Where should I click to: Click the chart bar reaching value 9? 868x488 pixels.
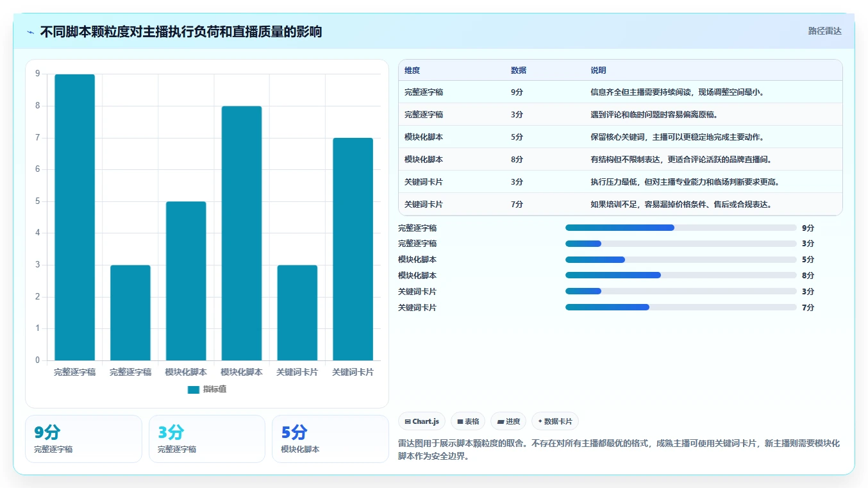[75, 217]
